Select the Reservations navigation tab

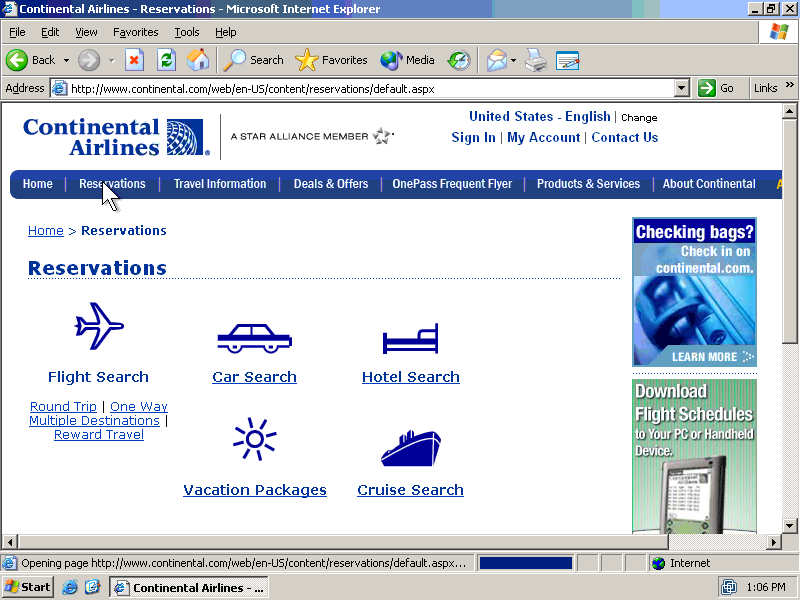(112, 184)
